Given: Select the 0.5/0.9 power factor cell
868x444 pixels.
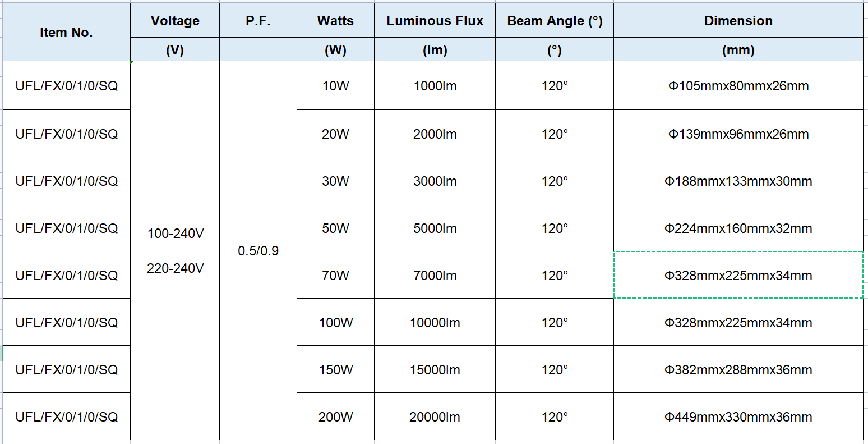Looking at the screenshot, I should pyautogui.click(x=258, y=250).
